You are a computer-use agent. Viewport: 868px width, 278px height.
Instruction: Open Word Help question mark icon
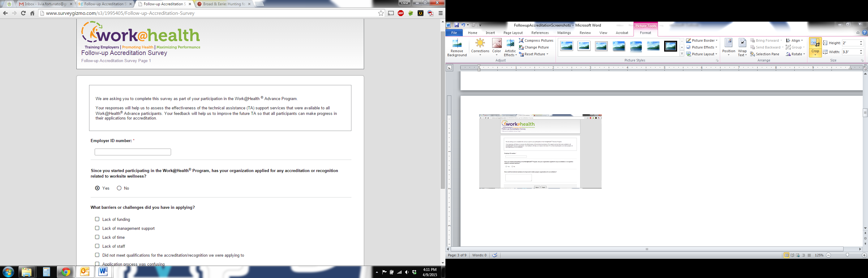pos(864,33)
